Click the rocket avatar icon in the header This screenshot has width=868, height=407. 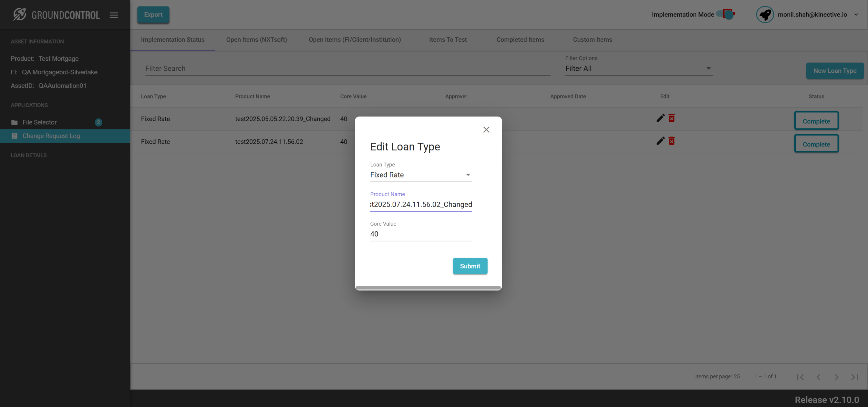[x=765, y=15]
